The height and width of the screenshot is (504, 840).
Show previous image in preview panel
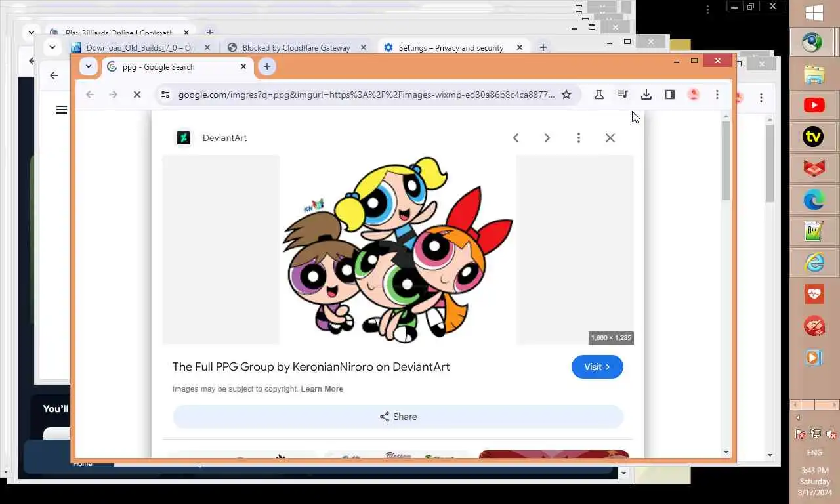516,138
